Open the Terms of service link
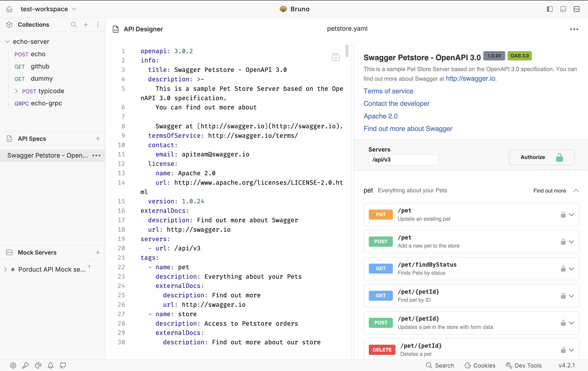 click(x=388, y=91)
